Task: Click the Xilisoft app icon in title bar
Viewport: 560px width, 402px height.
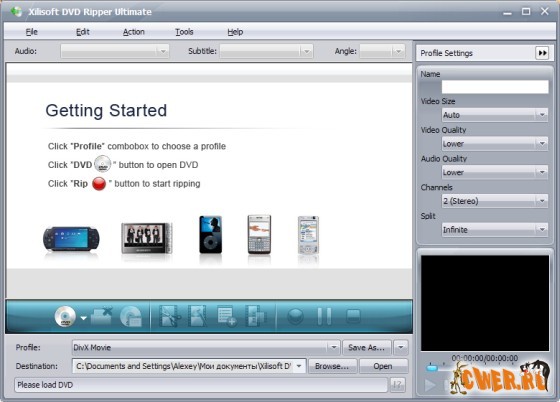Action: click(16, 12)
